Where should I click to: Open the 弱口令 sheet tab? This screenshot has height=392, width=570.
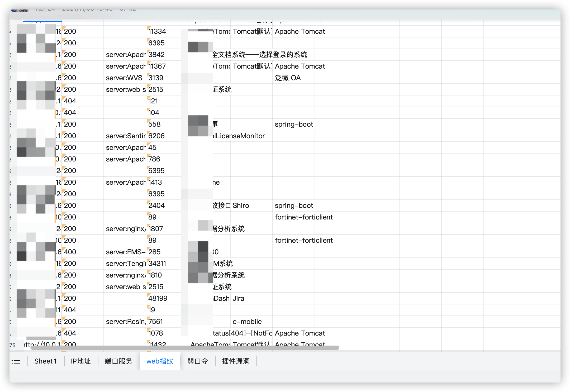coord(198,361)
